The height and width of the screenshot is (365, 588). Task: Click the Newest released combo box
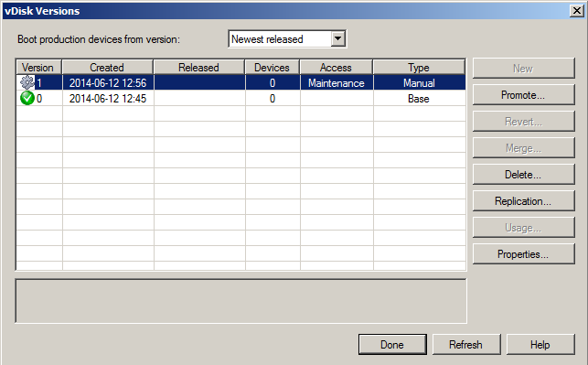[x=287, y=39]
